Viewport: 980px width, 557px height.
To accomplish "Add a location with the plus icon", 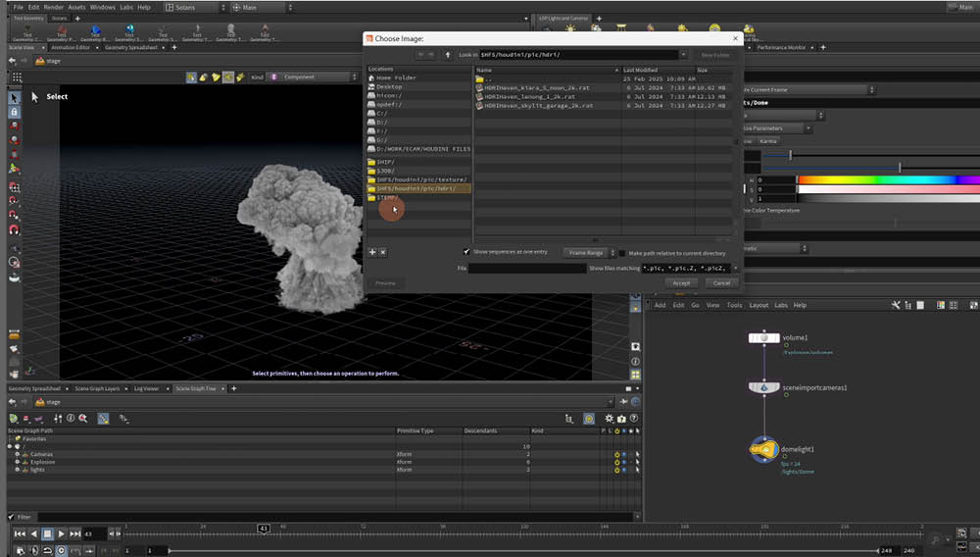I will pos(372,252).
